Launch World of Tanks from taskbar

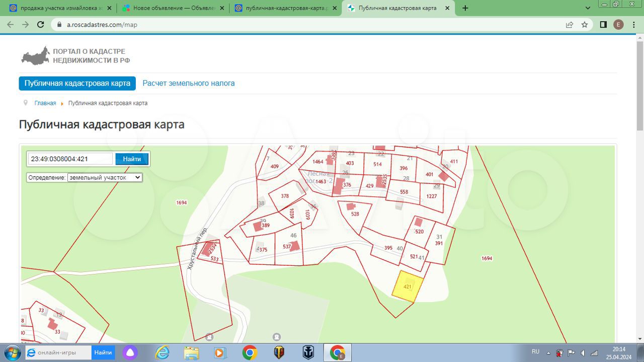pyautogui.click(x=279, y=352)
